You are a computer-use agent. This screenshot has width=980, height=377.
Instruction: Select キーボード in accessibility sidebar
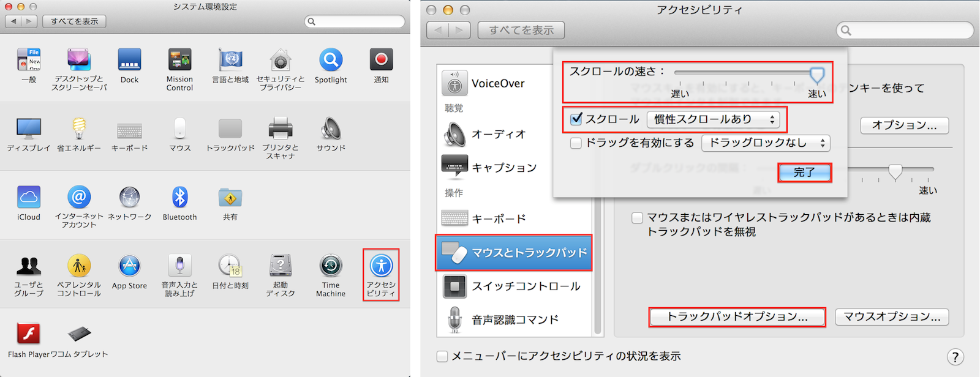[513, 218]
